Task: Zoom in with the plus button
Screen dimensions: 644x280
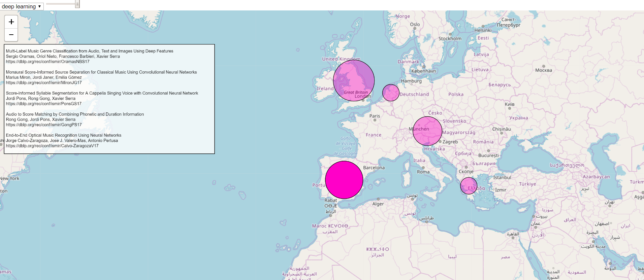Action: click(x=11, y=22)
